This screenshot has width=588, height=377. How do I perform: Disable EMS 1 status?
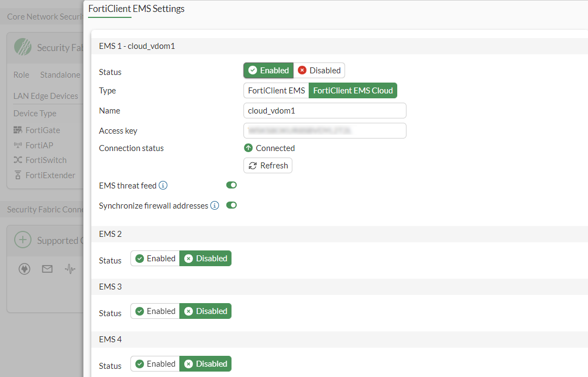point(320,70)
